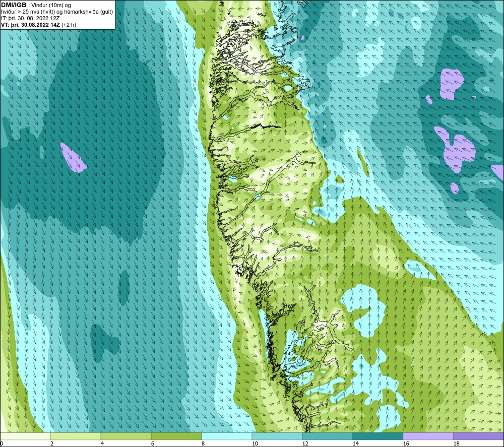Click the green 4–6 legend swatch
Viewport: 504px width, 447px height.
point(126,436)
